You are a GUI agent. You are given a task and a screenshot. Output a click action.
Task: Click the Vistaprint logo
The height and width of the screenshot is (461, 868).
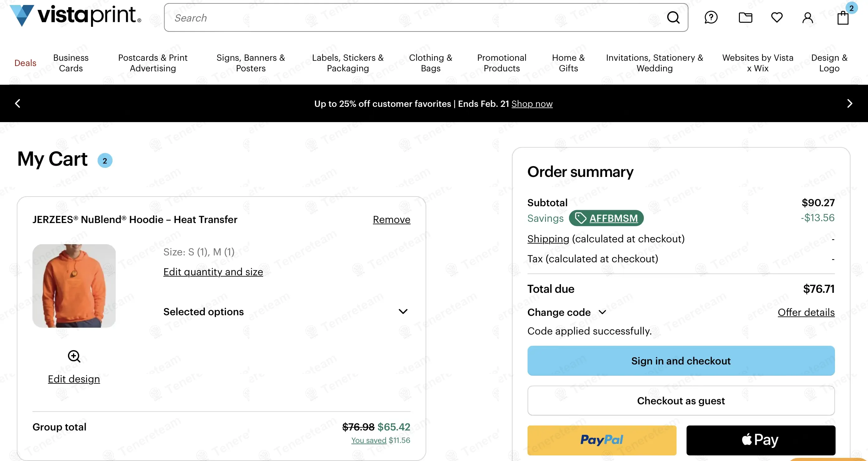(75, 16)
